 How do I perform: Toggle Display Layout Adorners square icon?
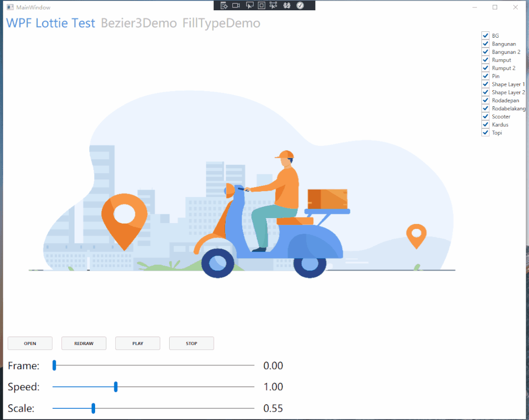tap(261, 5)
